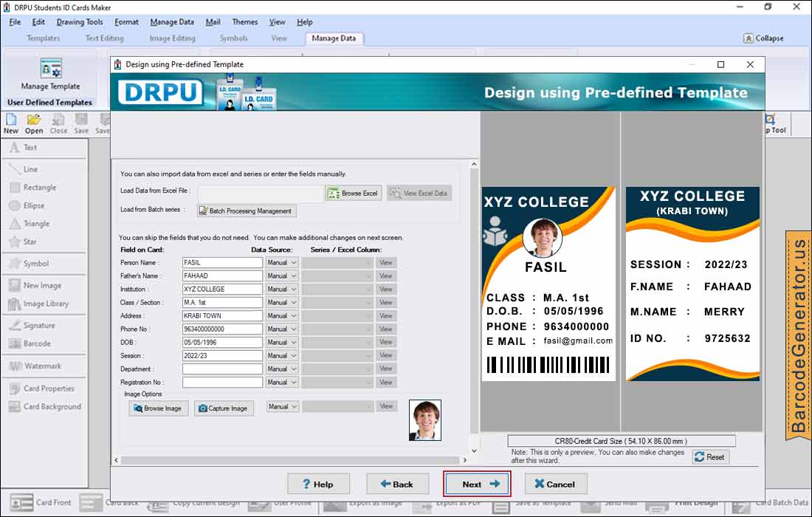The image size is (812, 517).
Task: Open the Mail menu
Action: pyautogui.click(x=213, y=21)
